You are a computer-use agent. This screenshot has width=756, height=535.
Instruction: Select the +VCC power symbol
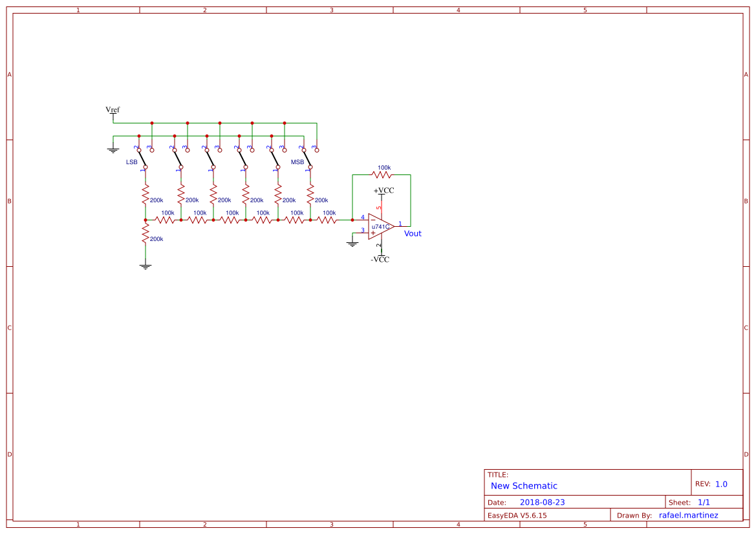(382, 191)
